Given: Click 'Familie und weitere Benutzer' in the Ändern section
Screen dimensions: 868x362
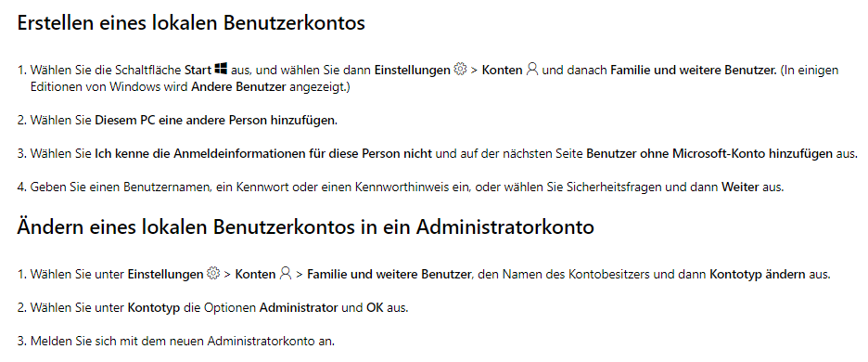Looking at the screenshot, I should (389, 275).
